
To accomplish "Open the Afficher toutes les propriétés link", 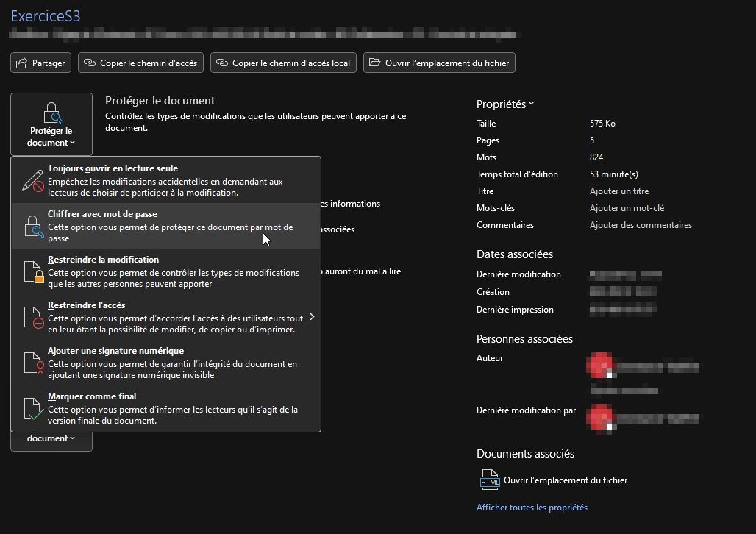I will tap(532, 508).
